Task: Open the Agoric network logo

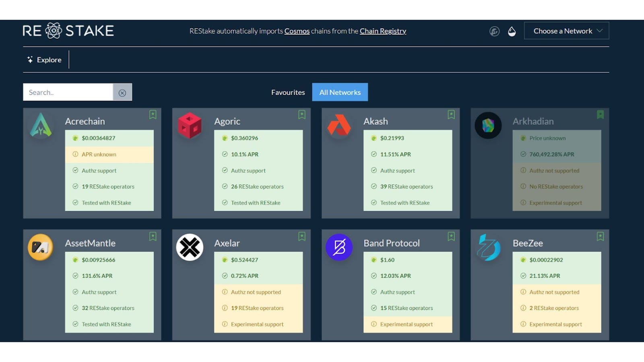Action: click(190, 125)
